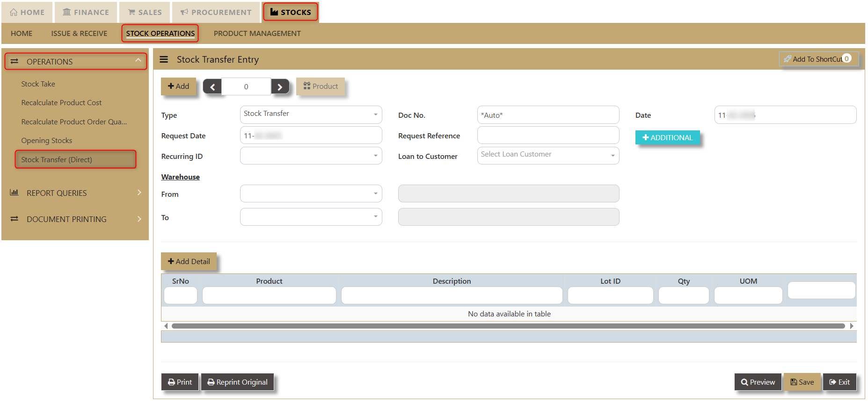Click the hamburger menu icon beside Stock Transfer Entry
The height and width of the screenshot is (401, 868).
pyautogui.click(x=164, y=59)
